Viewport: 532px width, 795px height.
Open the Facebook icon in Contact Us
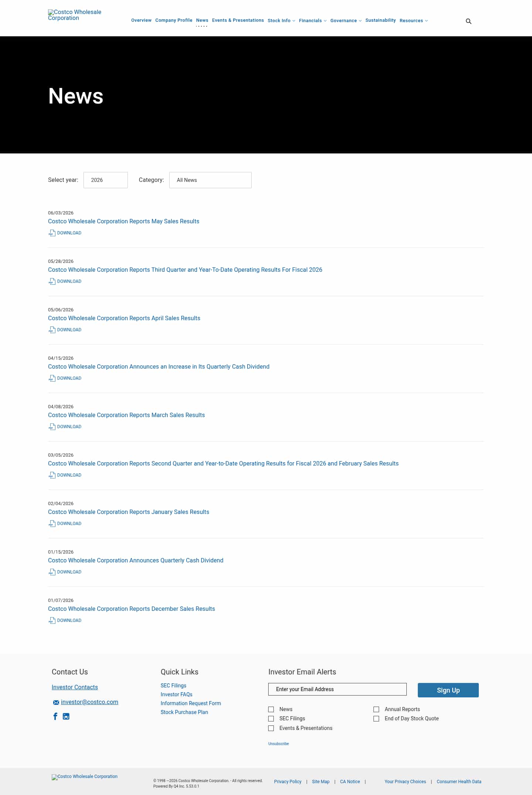[x=55, y=716]
